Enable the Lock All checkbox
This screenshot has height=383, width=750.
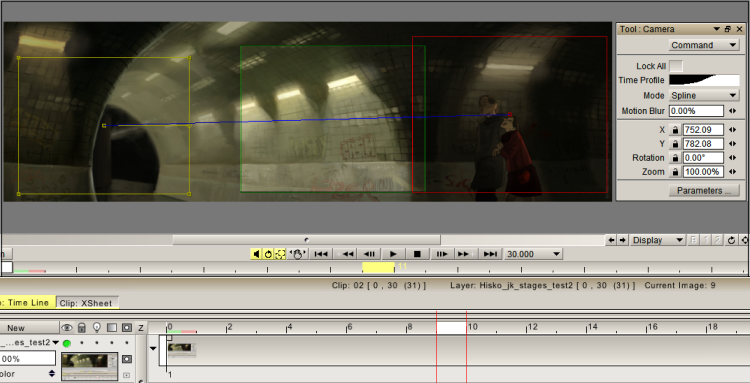(676, 66)
